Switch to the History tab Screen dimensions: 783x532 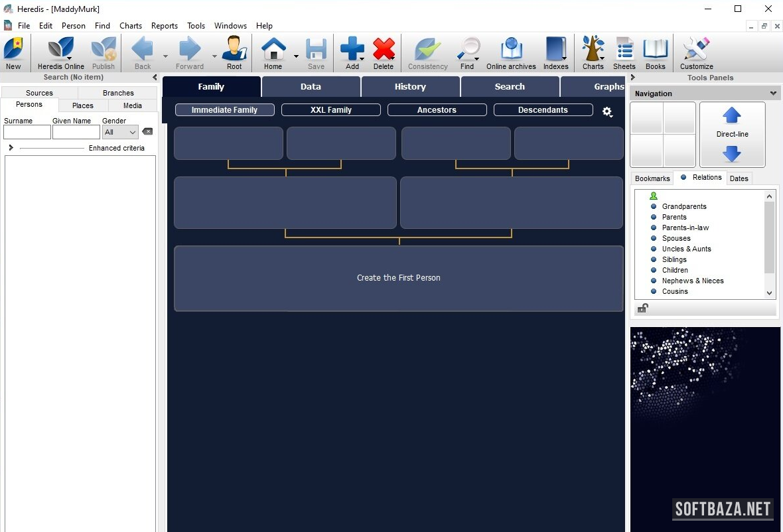410,87
